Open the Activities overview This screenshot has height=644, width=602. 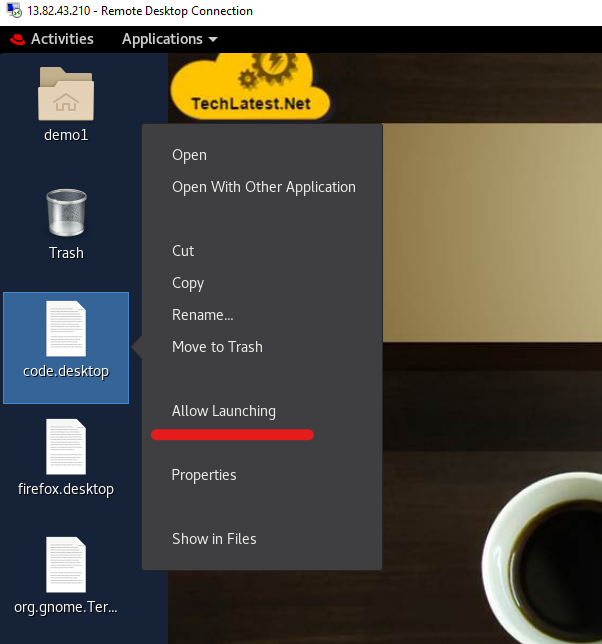coord(62,39)
